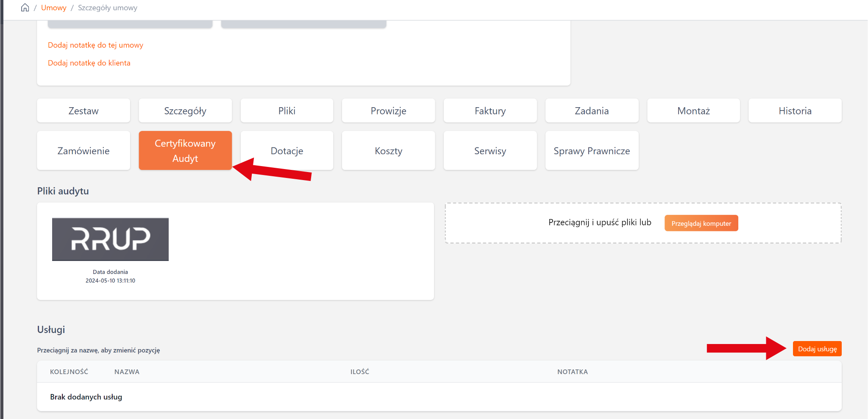Open the Umowy breadcrumb link

[53, 8]
